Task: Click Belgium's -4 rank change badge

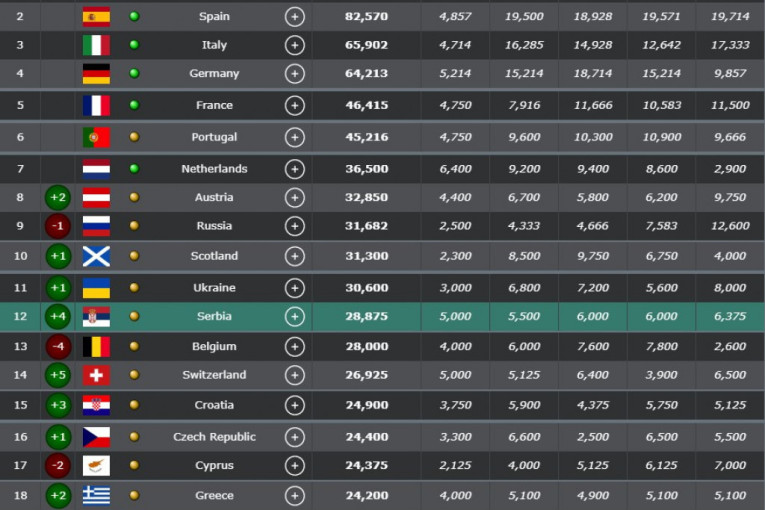Action: (58, 346)
